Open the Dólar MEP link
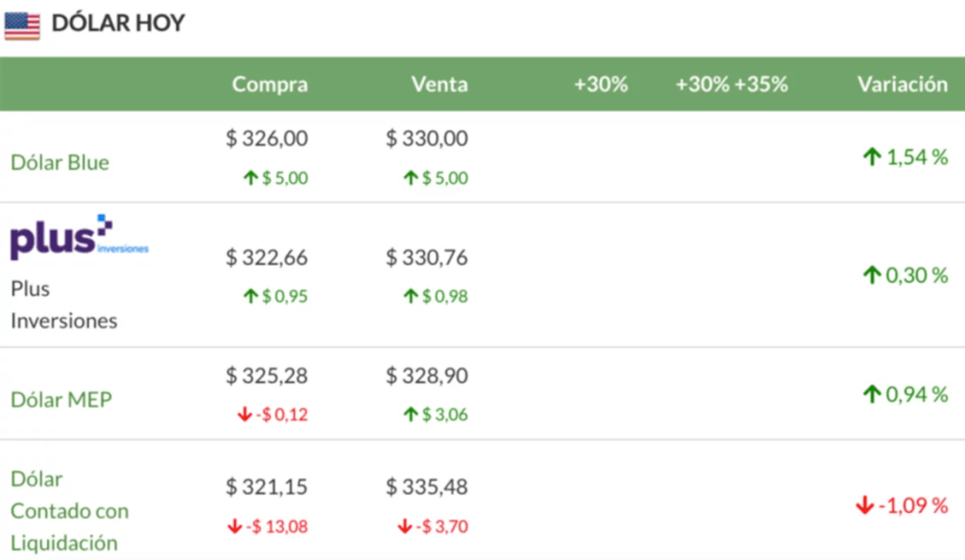The height and width of the screenshot is (560, 965). coord(61,400)
